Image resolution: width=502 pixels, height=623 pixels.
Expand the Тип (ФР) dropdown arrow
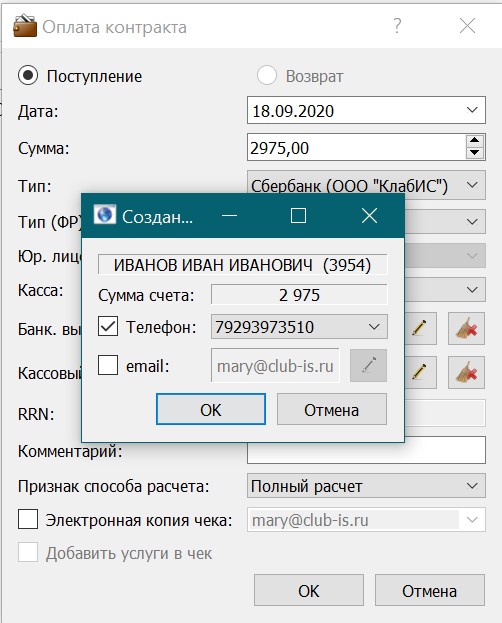[x=472, y=221]
